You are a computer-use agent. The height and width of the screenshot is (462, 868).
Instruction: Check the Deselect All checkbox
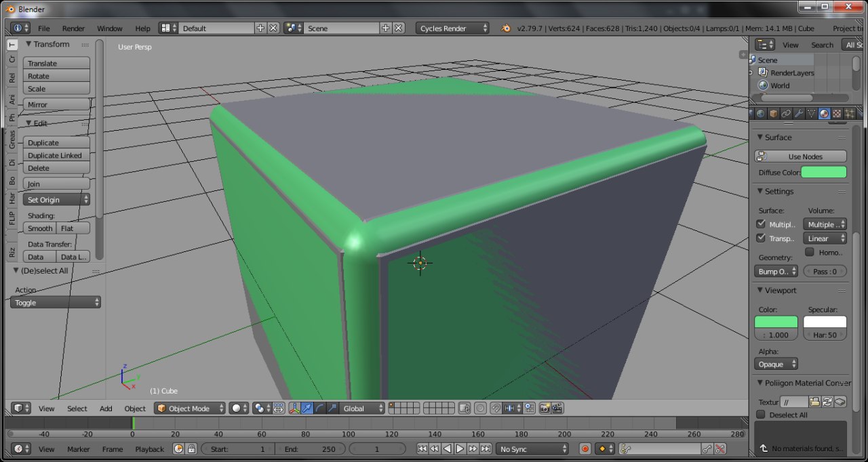pos(761,415)
